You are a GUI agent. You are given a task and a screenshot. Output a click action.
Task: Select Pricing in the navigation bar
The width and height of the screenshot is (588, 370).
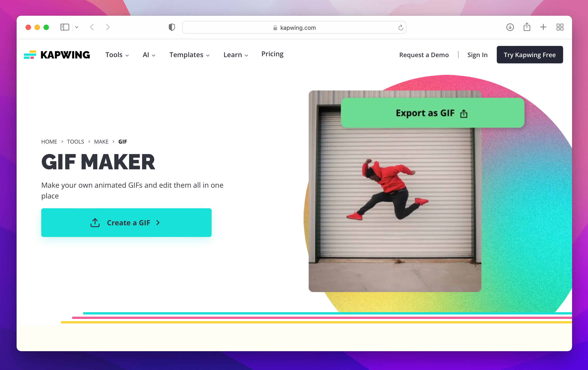[x=272, y=54]
